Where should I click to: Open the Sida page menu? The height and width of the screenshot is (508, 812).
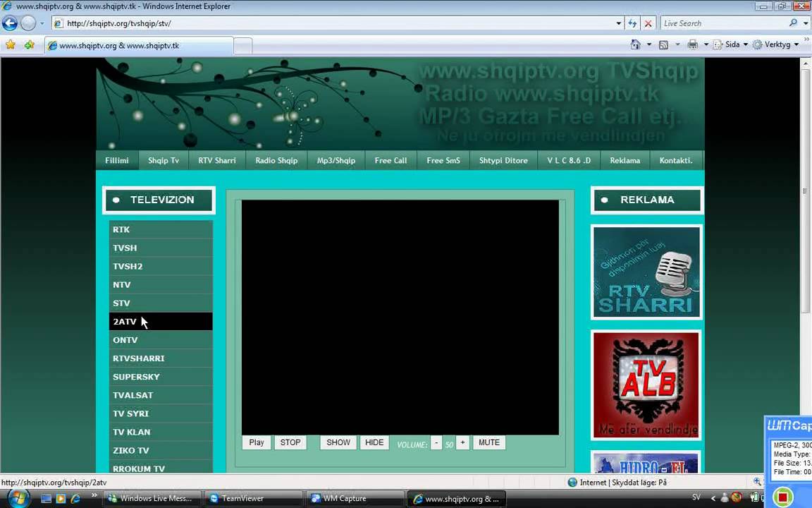click(731, 44)
